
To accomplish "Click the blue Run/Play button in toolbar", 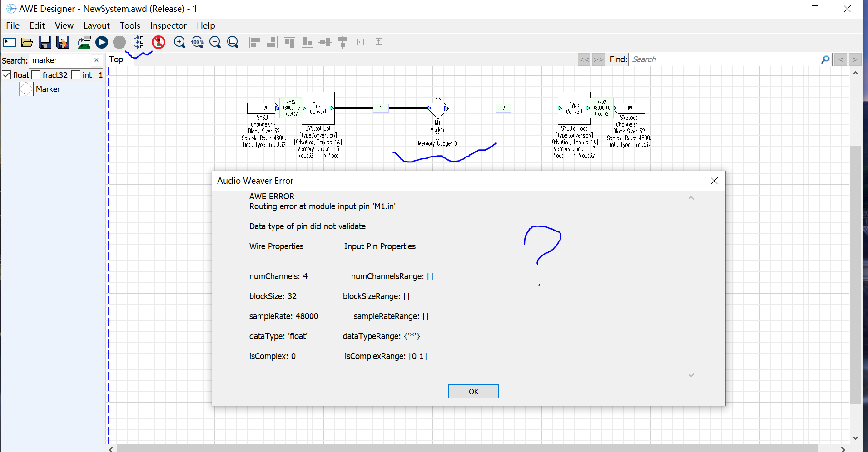I will (x=102, y=43).
